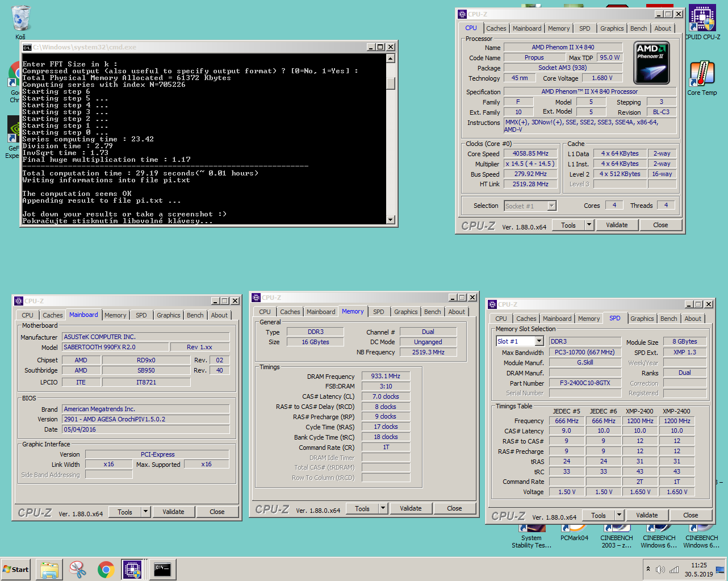Launch Core Temp desktop icon
728x581 pixels.
(x=702, y=78)
